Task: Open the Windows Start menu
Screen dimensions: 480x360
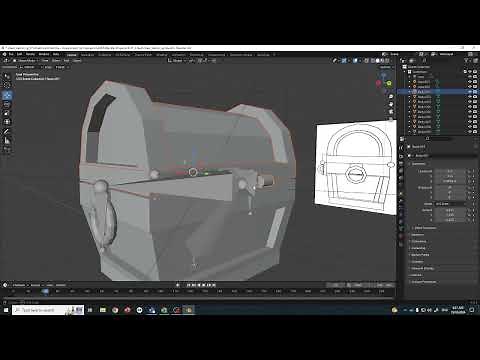Action: (6, 310)
